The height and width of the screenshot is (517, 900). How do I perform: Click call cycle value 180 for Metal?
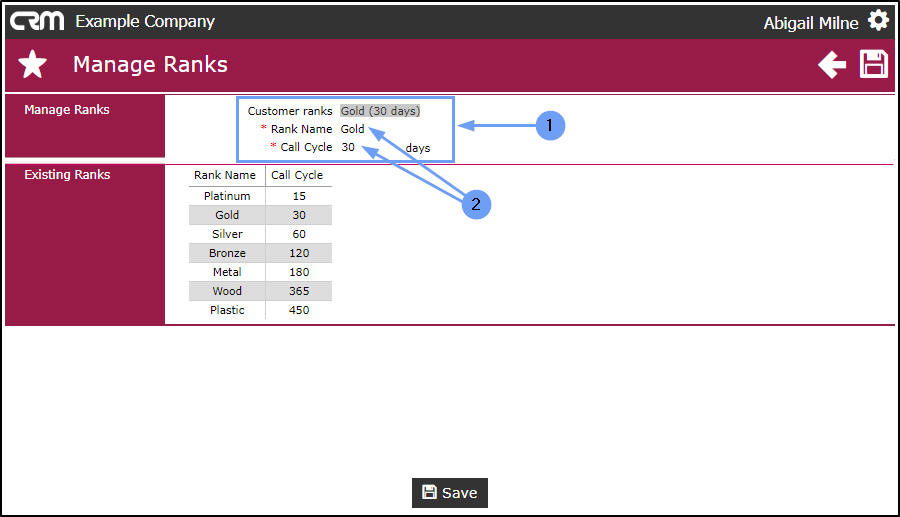click(x=299, y=272)
